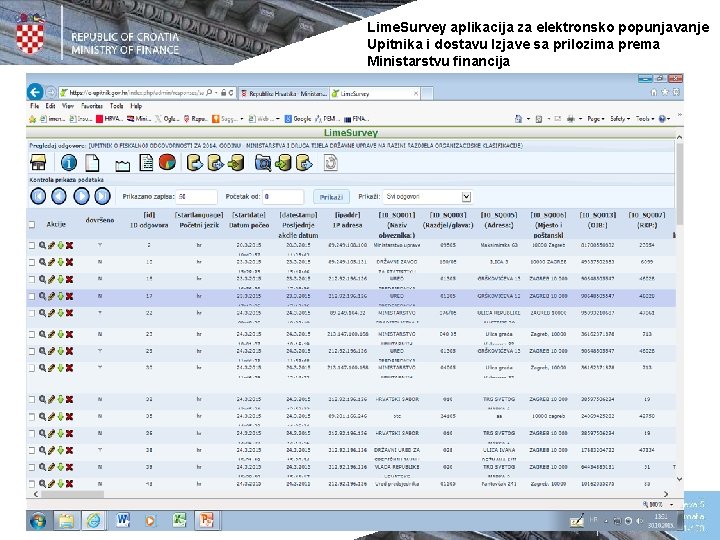Open the LimeSurvey administration home icon
Image resolution: width=720 pixels, height=540 pixels.
click(x=38, y=163)
